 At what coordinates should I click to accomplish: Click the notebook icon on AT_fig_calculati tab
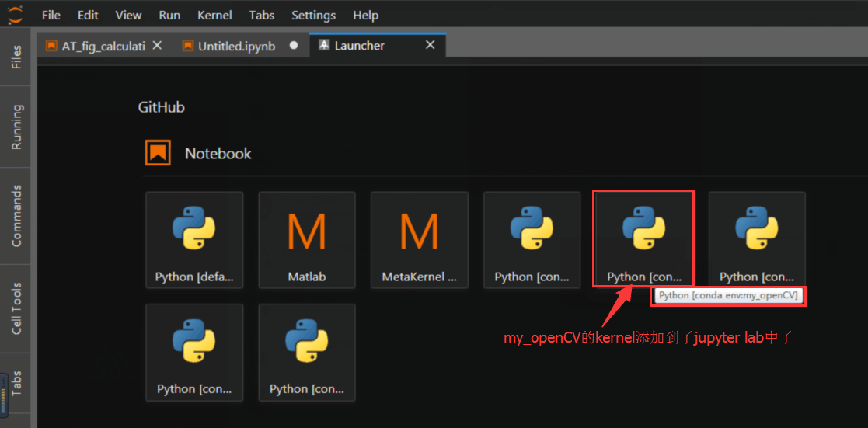point(51,46)
